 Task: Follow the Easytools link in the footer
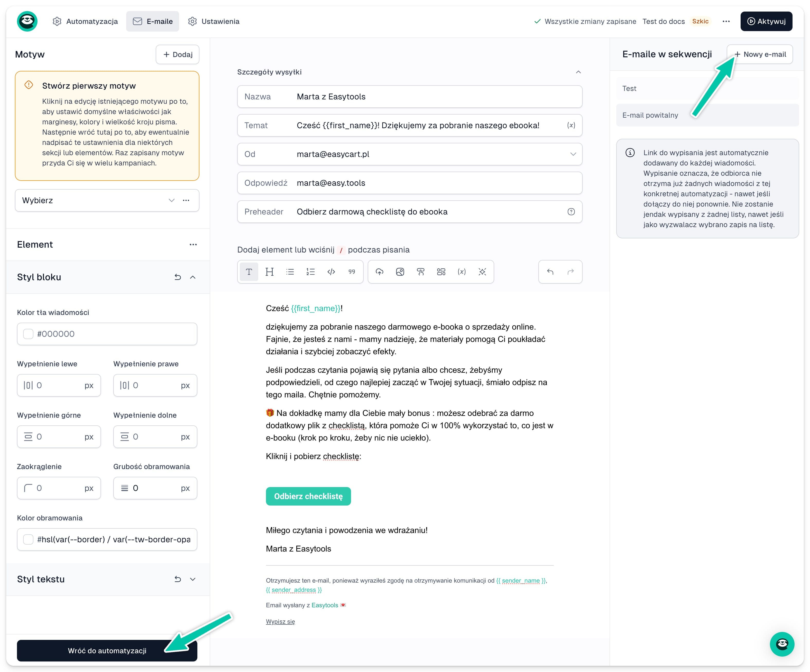tap(324, 605)
